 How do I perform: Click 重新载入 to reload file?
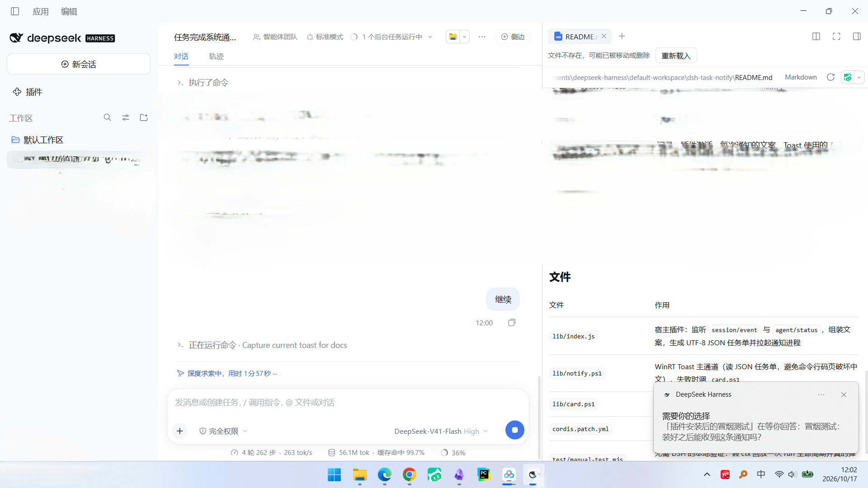click(x=676, y=56)
